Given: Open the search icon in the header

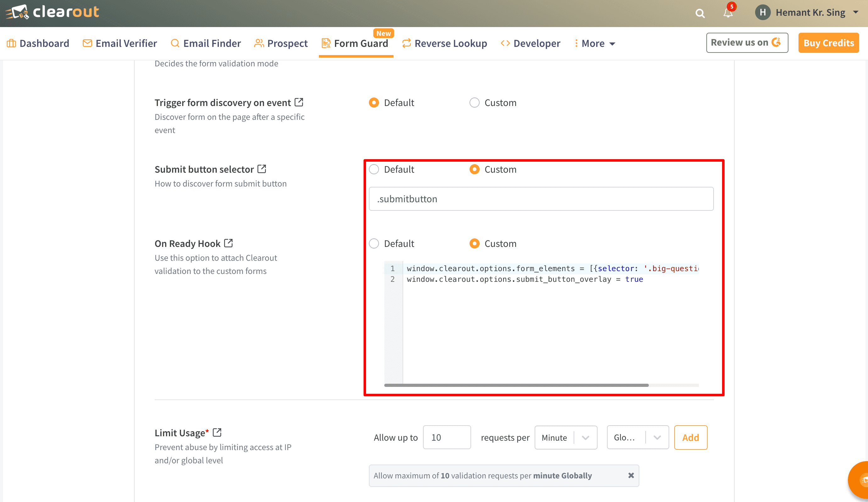Looking at the screenshot, I should [700, 13].
